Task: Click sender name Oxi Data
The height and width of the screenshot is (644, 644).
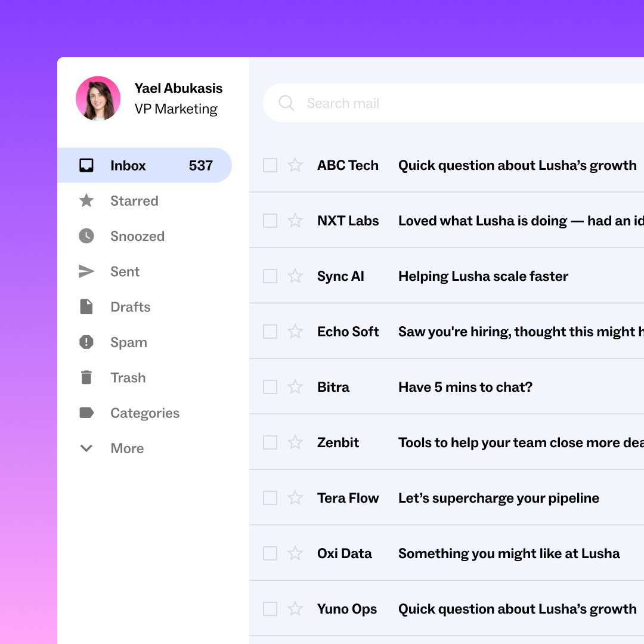Action: (344, 553)
